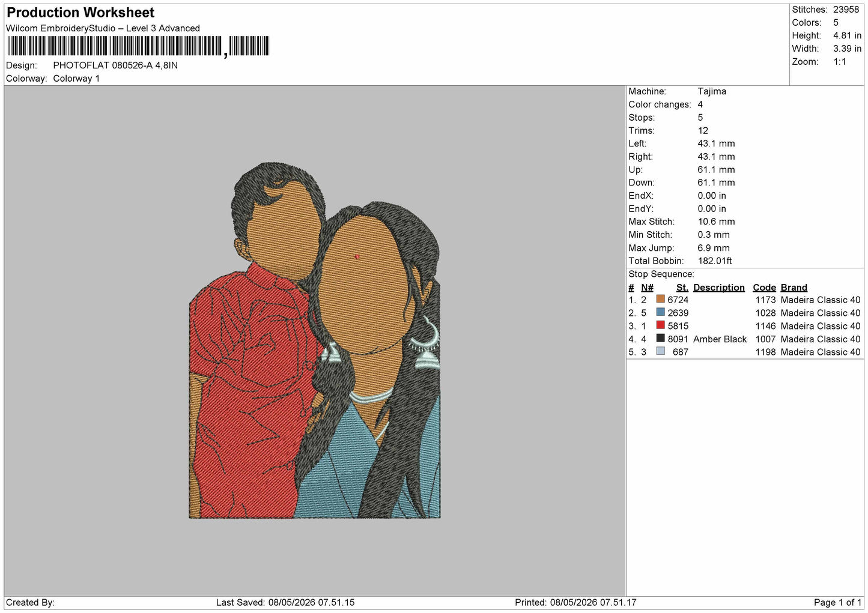
Task: Click the "Production Worksheet" title
Action: (x=80, y=13)
